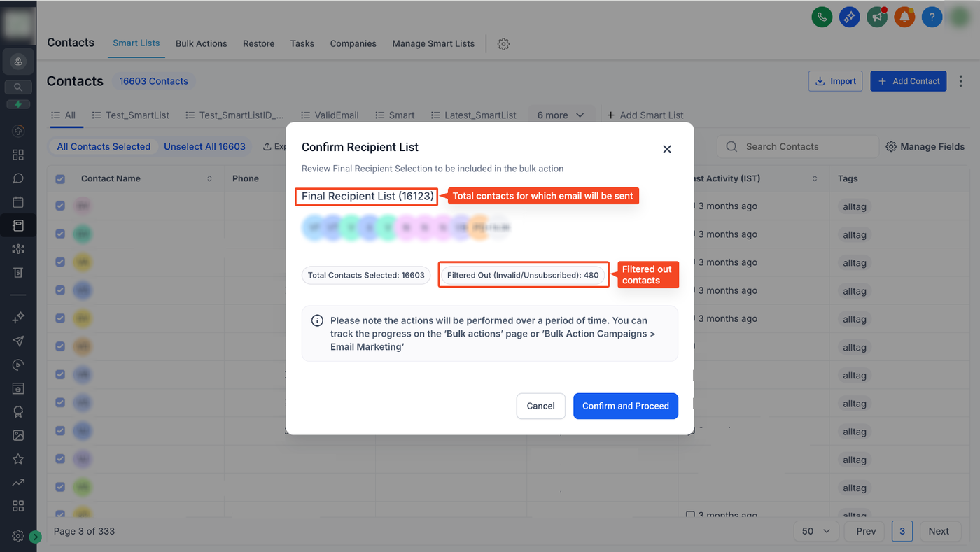Switch to the Smart Lists tab
The height and width of the screenshot is (552, 980).
click(136, 43)
